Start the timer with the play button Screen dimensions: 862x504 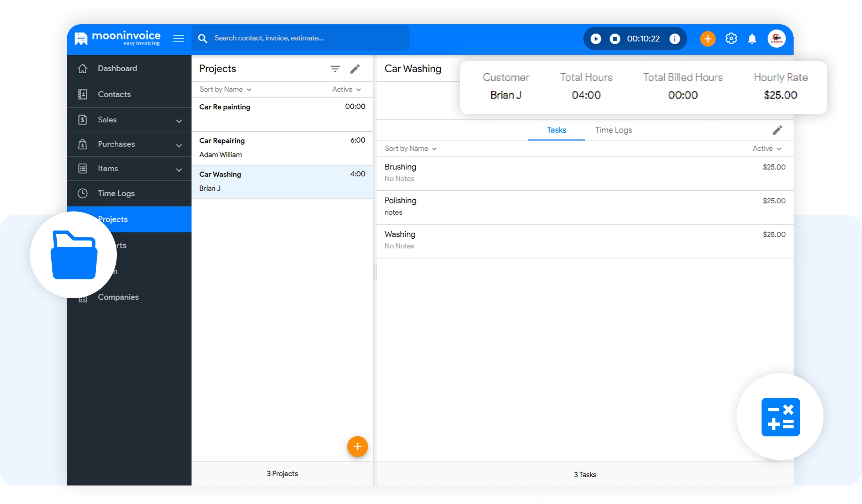point(596,38)
